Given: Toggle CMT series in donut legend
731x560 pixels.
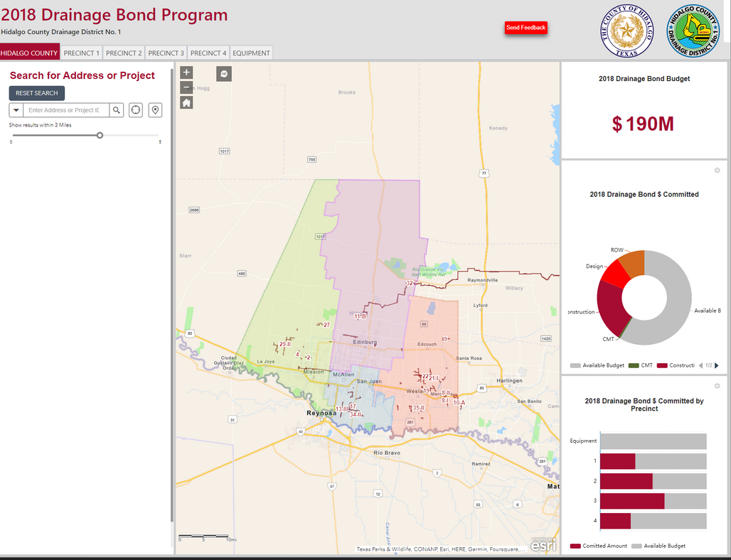Looking at the screenshot, I should pos(641,365).
